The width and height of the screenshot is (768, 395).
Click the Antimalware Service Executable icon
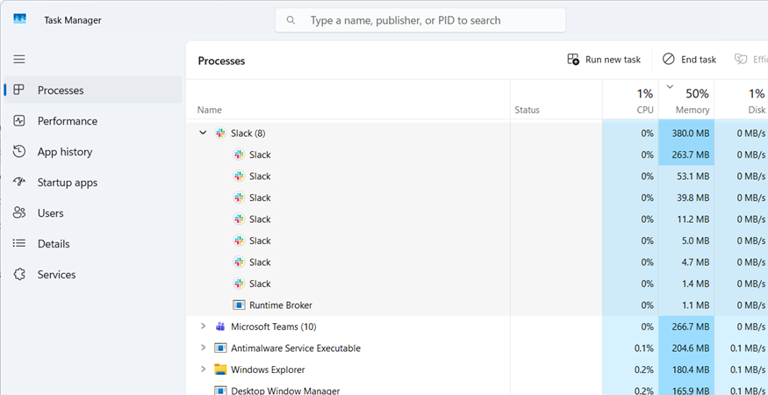point(220,348)
